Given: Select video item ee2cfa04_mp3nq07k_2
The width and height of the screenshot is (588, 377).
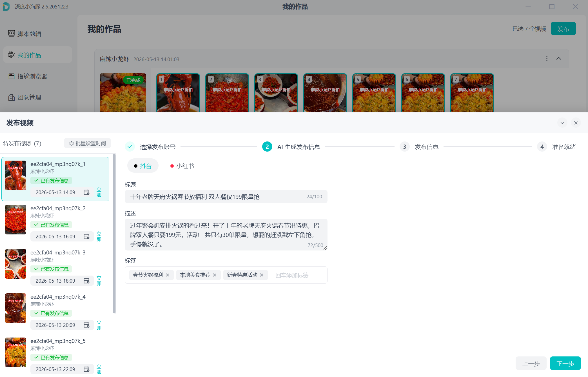Looking at the screenshot, I should pyautogui.click(x=55, y=223).
